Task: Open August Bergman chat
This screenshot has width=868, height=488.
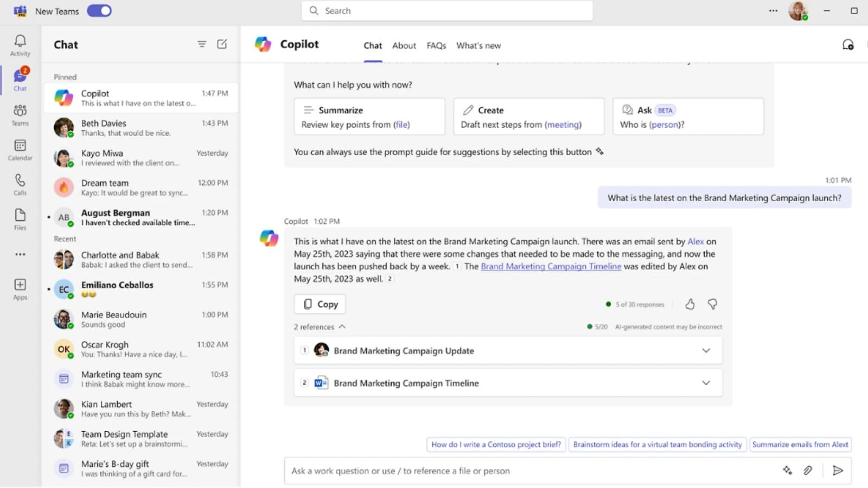Action: tap(141, 217)
